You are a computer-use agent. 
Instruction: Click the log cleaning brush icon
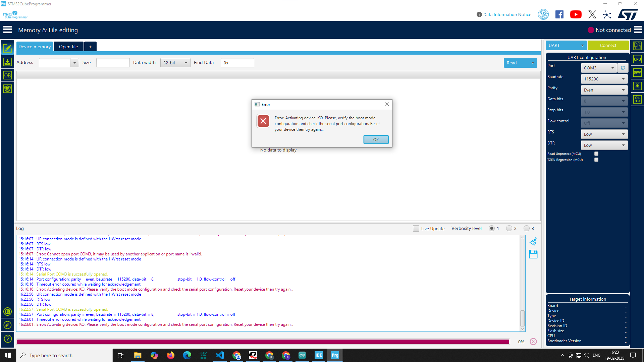tap(533, 242)
